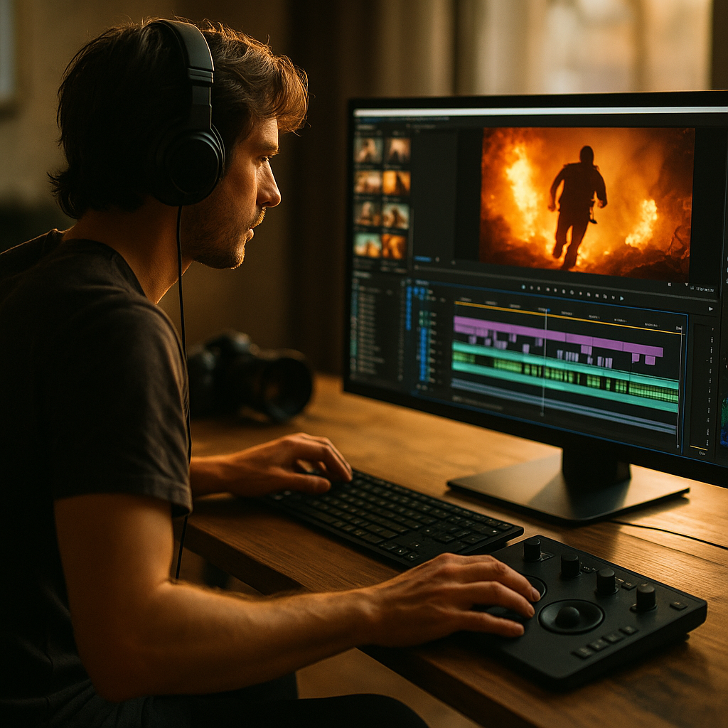Click the right-pointing arrow icon above the audio meters

tap(711, 309)
